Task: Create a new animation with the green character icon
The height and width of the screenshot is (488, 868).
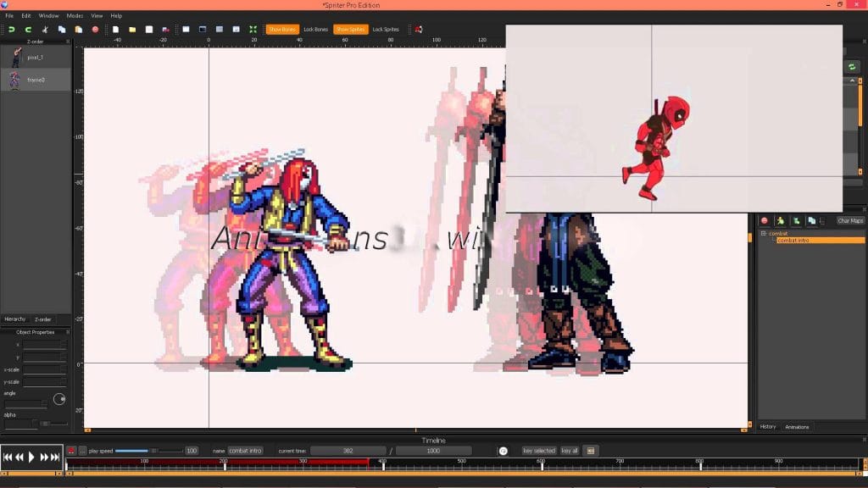Action: click(x=782, y=221)
